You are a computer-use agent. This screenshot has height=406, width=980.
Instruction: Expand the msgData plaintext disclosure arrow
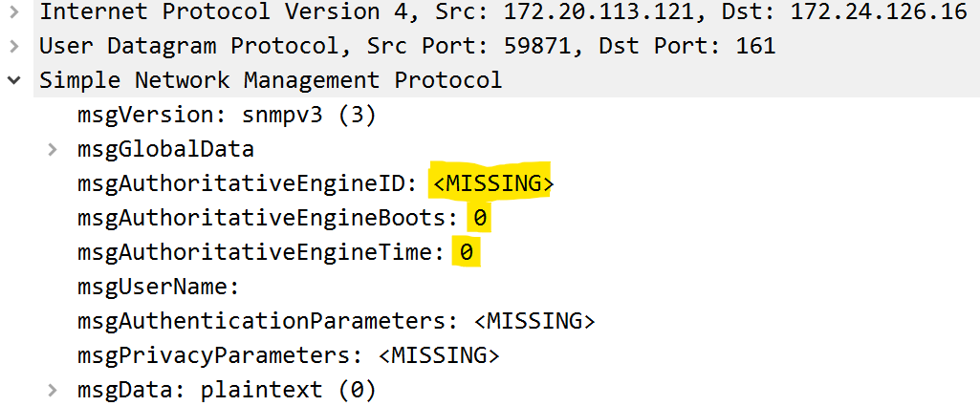tap(53, 390)
